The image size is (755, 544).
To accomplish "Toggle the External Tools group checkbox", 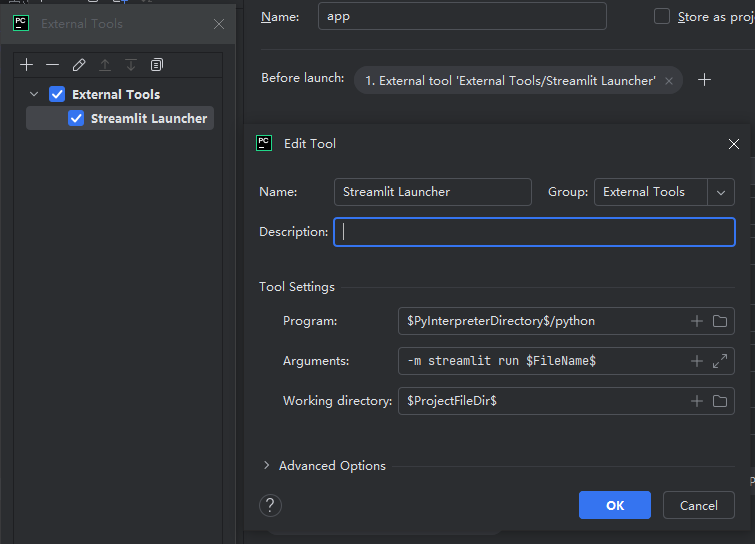I will click(57, 94).
